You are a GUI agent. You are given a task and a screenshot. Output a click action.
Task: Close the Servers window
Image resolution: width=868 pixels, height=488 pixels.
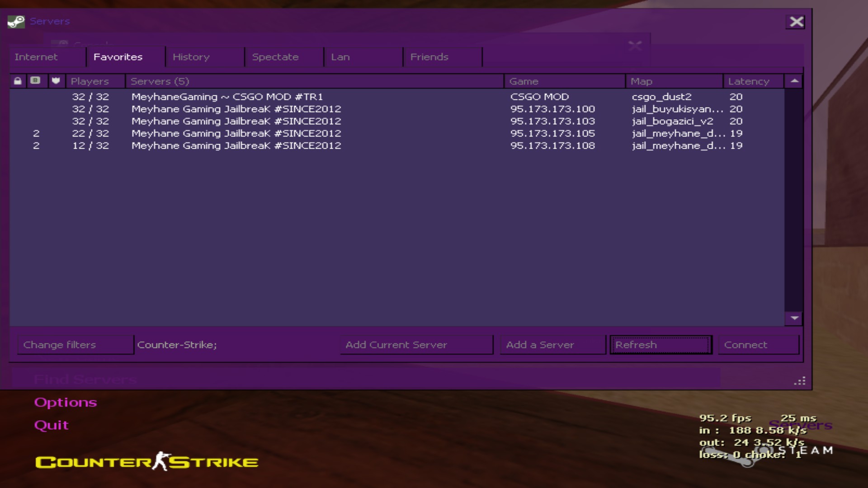pyautogui.click(x=797, y=22)
